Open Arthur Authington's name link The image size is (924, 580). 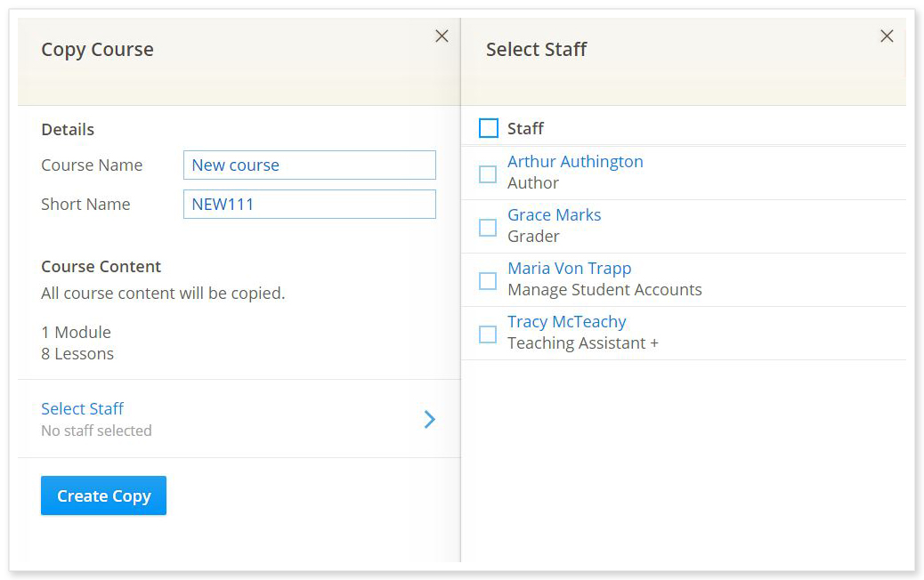click(575, 162)
